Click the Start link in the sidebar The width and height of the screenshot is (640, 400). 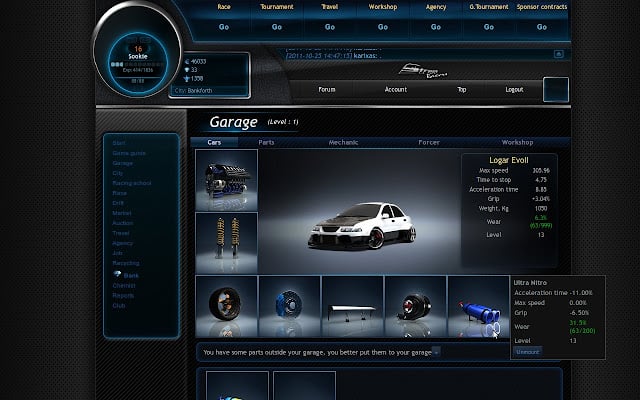[119, 143]
